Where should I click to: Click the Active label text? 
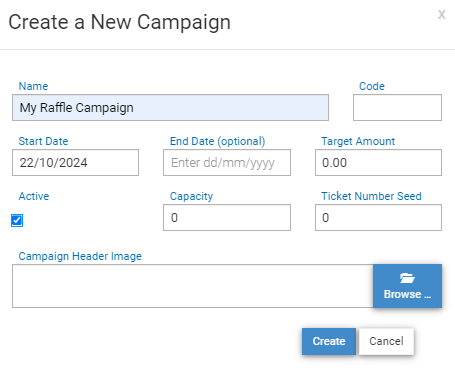pos(34,196)
